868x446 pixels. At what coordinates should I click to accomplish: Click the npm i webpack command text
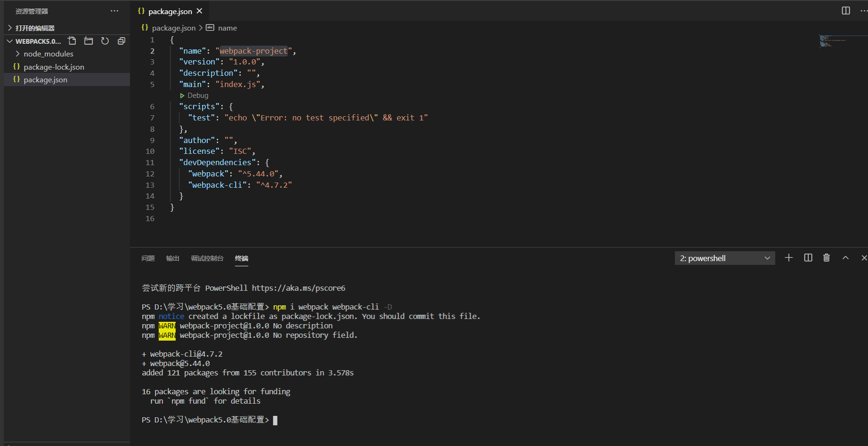coord(333,307)
